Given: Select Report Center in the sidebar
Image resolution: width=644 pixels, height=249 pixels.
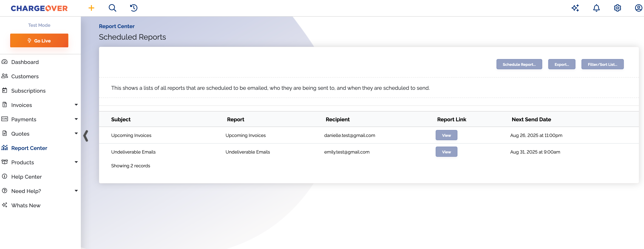Looking at the screenshot, I should pos(29,148).
